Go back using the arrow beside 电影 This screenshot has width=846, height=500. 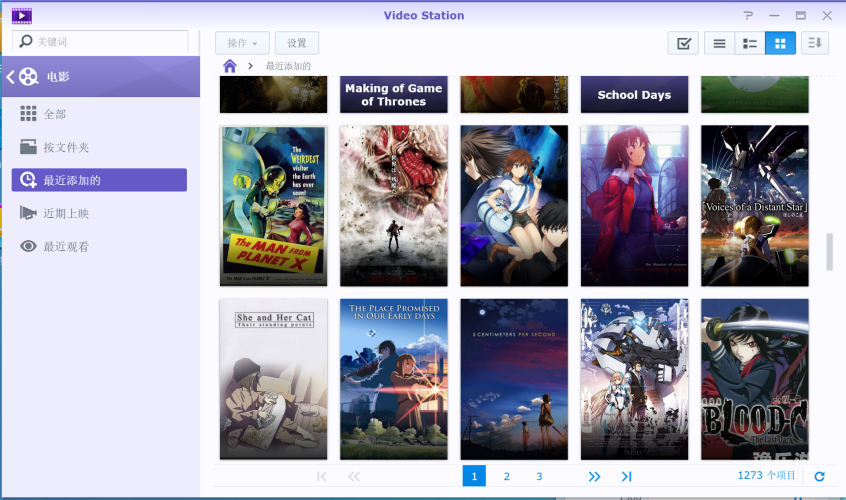(x=10, y=77)
